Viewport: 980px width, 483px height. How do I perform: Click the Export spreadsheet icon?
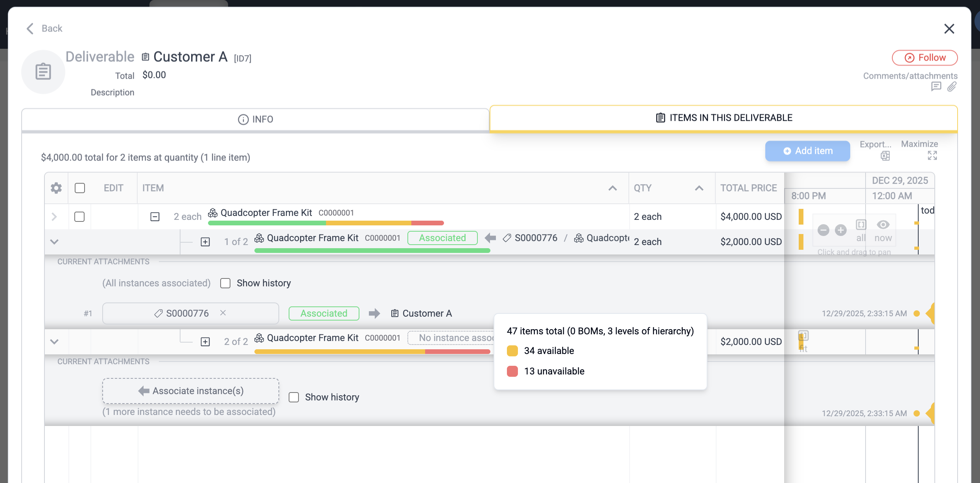pyautogui.click(x=885, y=156)
